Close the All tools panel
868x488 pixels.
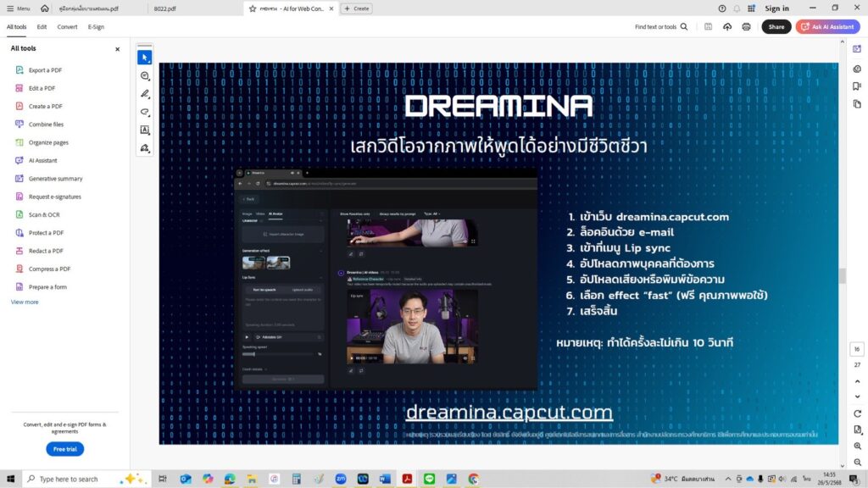tap(117, 49)
